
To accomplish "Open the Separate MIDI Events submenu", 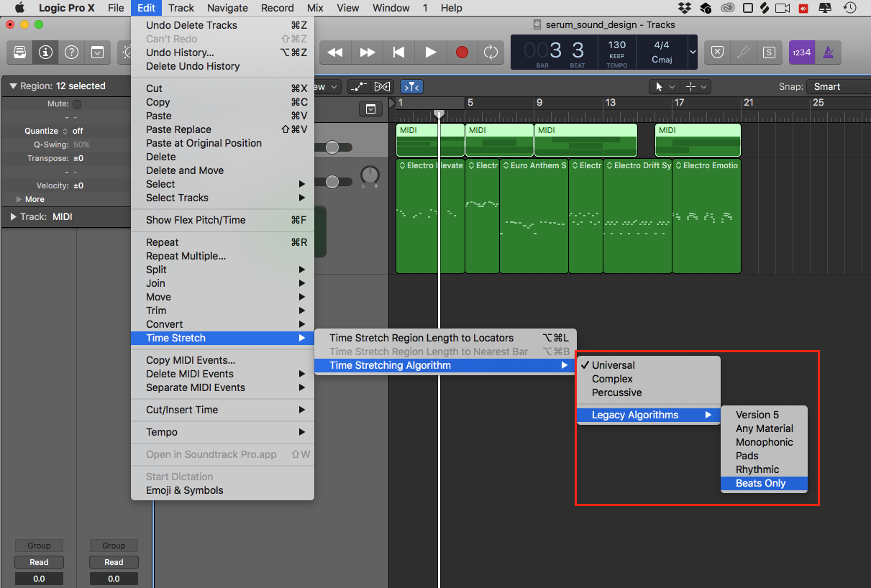I will (x=222, y=387).
